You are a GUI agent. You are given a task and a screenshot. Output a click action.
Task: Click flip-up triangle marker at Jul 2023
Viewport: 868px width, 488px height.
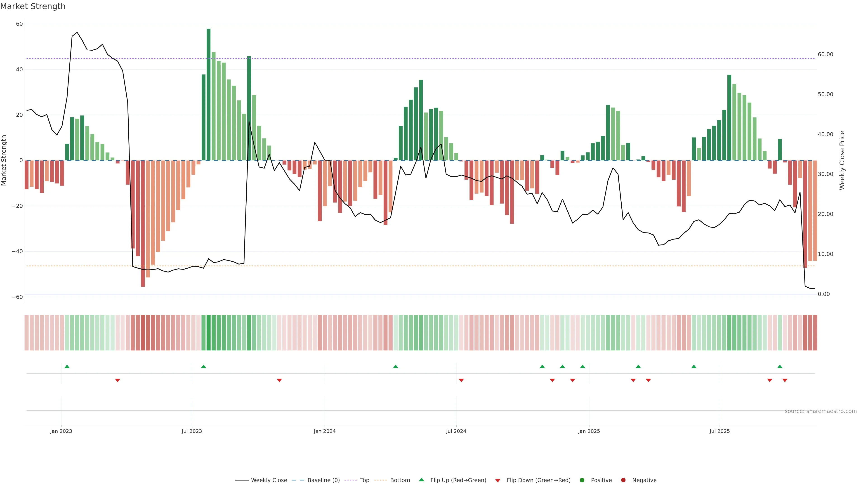pos(203,366)
